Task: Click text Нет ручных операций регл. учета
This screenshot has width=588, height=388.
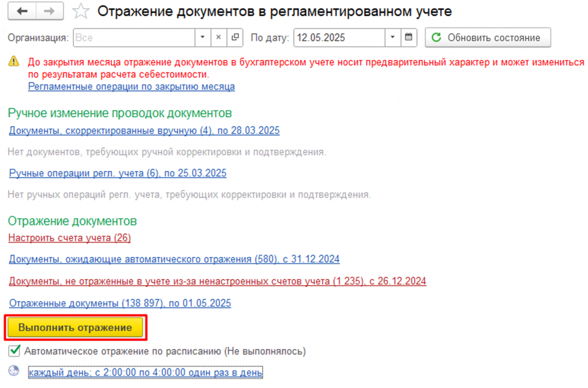Action: pyautogui.click(x=189, y=195)
